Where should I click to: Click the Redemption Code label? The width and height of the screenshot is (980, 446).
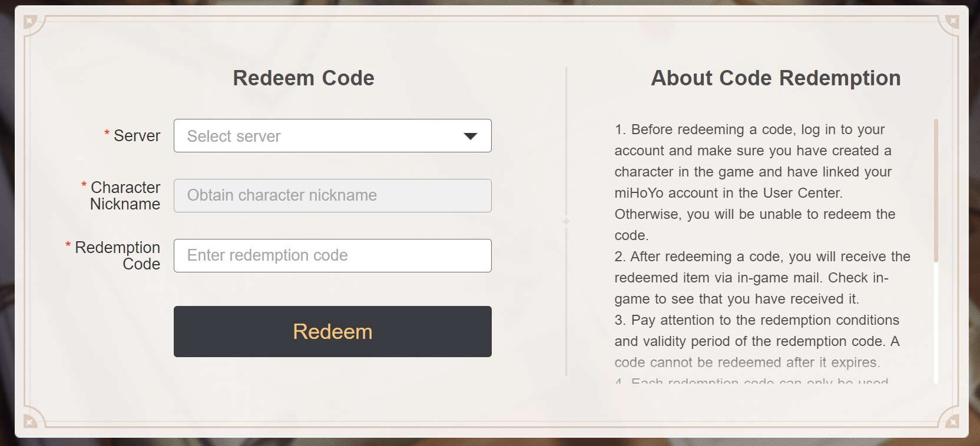click(118, 255)
